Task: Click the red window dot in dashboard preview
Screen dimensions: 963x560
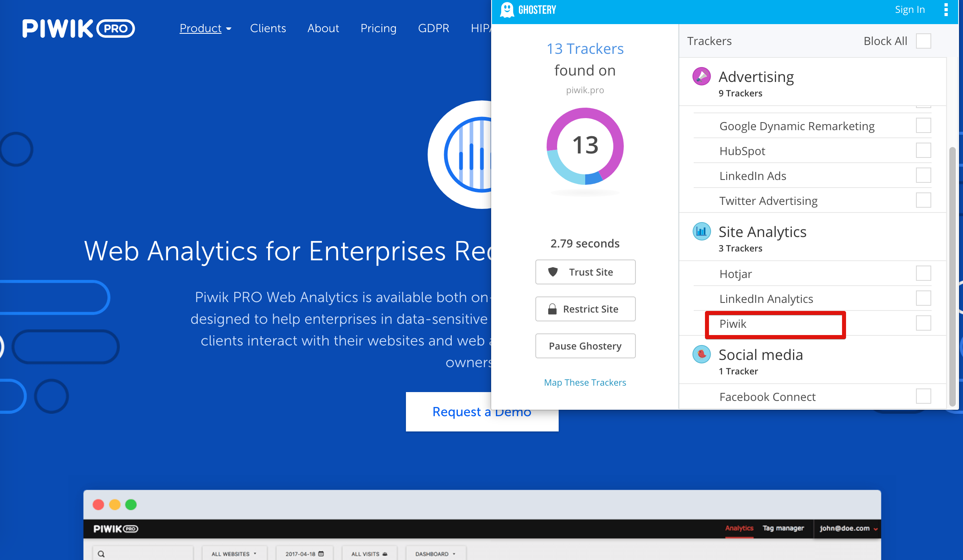Action: pyautogui.click(x=98, y=505)
